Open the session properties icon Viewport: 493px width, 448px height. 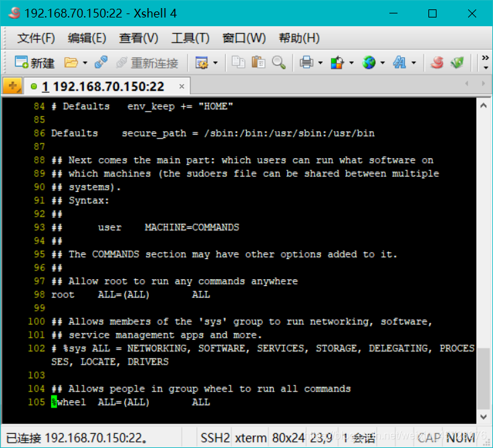coord(202,63)
